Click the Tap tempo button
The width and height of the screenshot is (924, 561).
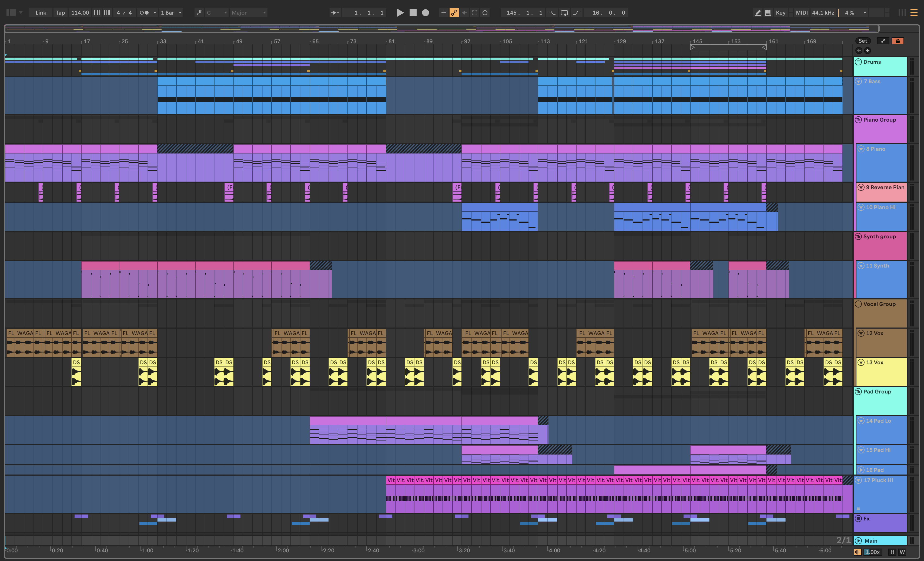[x=60, y=13]
